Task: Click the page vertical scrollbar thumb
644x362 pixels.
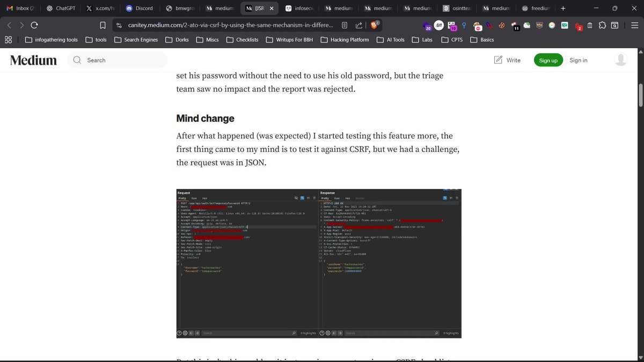Action: click(640, 95)
